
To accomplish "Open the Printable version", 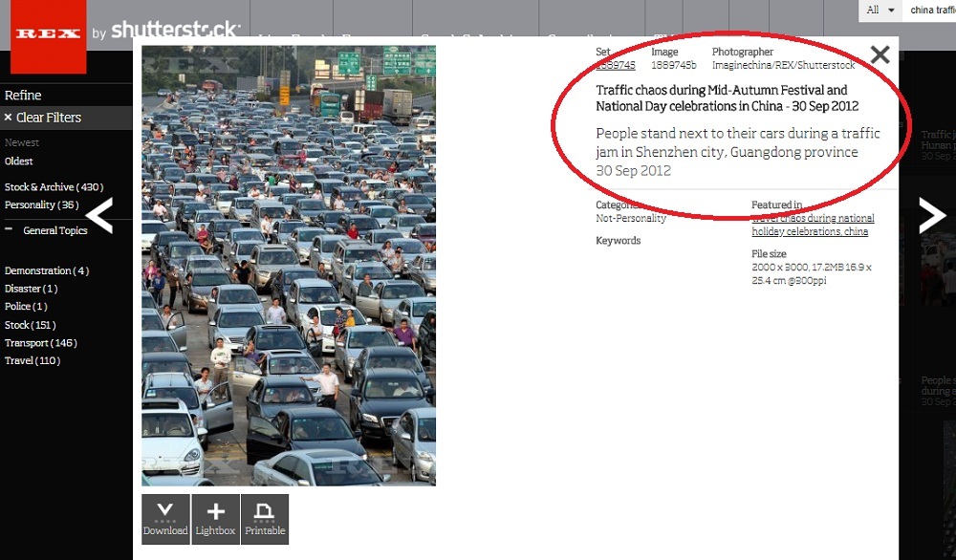I will coord(265,519).
